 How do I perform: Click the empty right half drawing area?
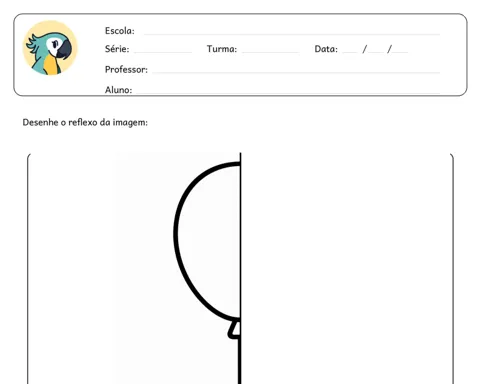click(x=346, y=268)
